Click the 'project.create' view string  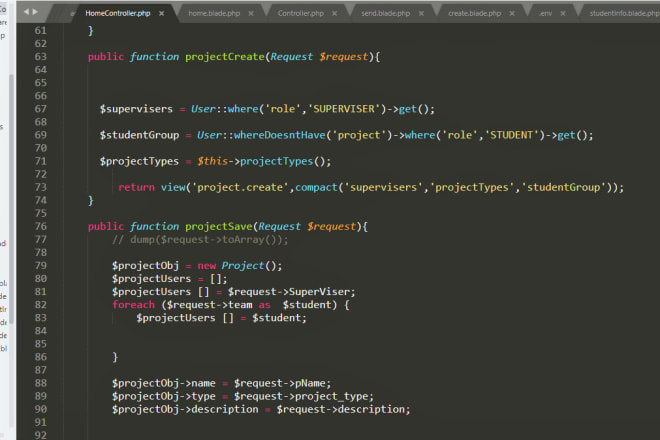point(240,187)
